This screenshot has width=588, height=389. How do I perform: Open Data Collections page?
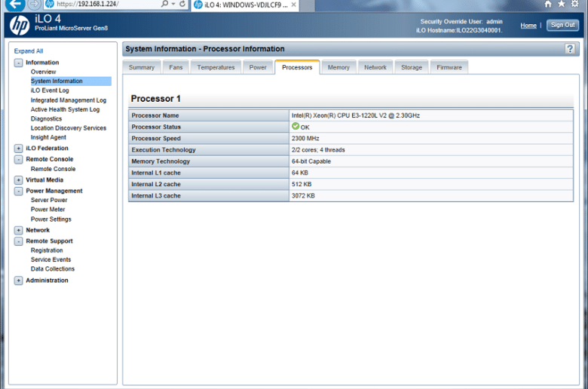[53, 269]
